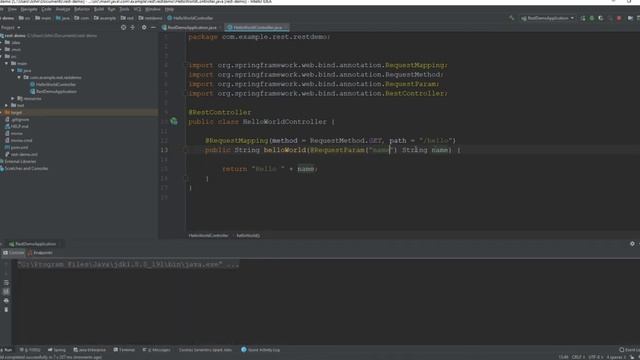The image size is (640, 360).
Task: Click helloWorld() breadcrumb below editor
Action: tap(248, 236)
